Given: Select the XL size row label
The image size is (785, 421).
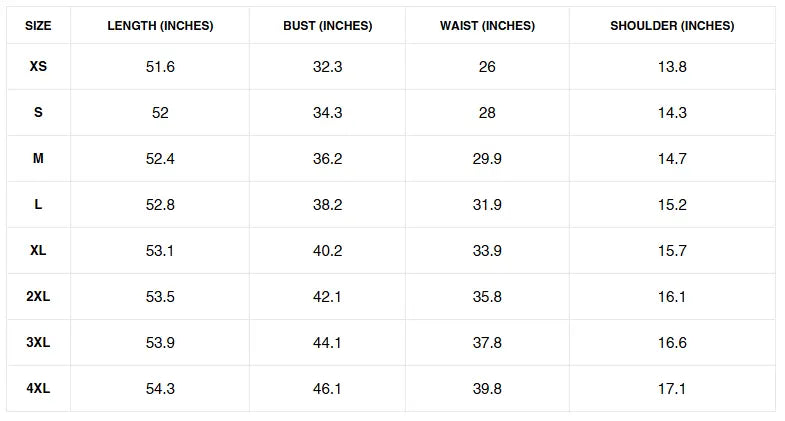Looking at the screenshot, I should (x=38, y=250).
